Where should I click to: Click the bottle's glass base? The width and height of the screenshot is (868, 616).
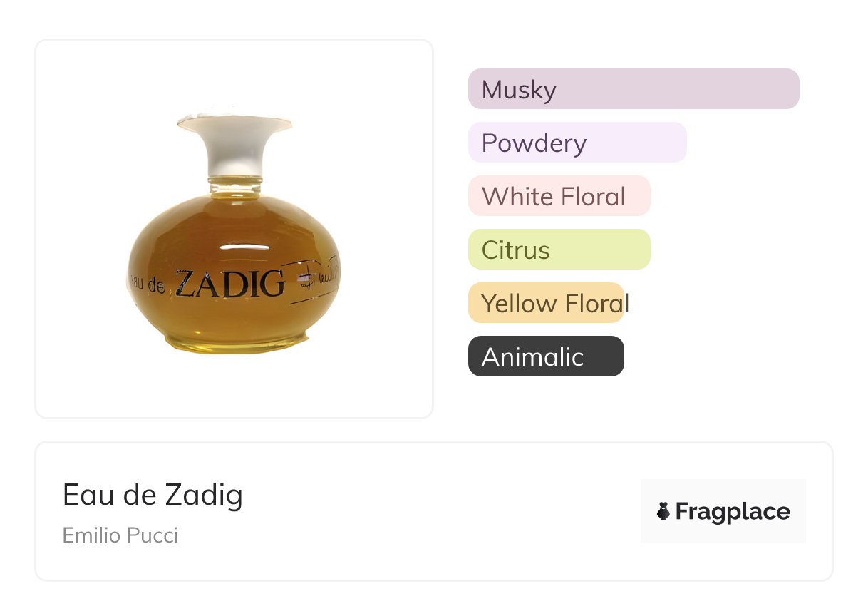(x=235, y=344)
